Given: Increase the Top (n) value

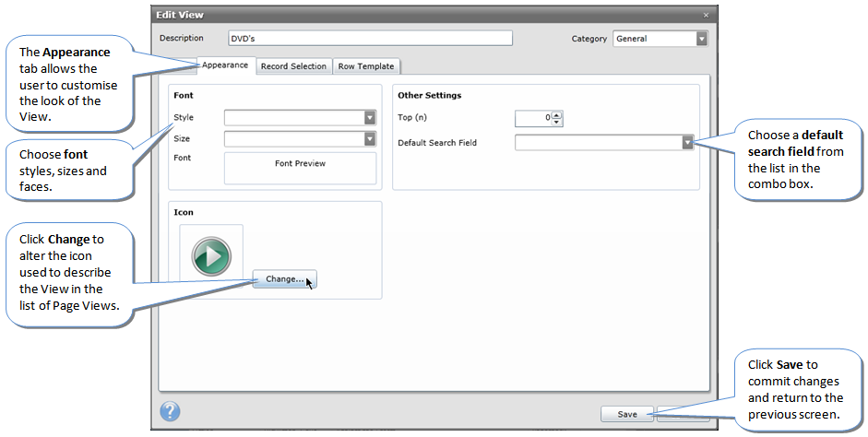Looking at the screenshot, I should point(557,114).
